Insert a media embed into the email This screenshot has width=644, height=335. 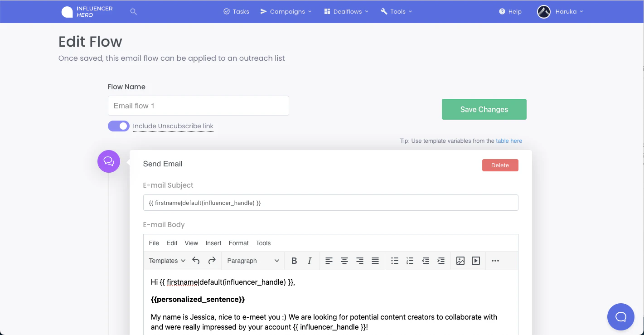475,261
